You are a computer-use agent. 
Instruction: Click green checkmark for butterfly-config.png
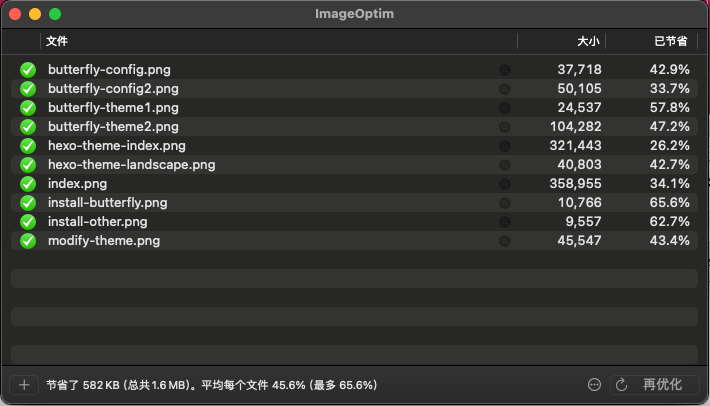(28, 70)
